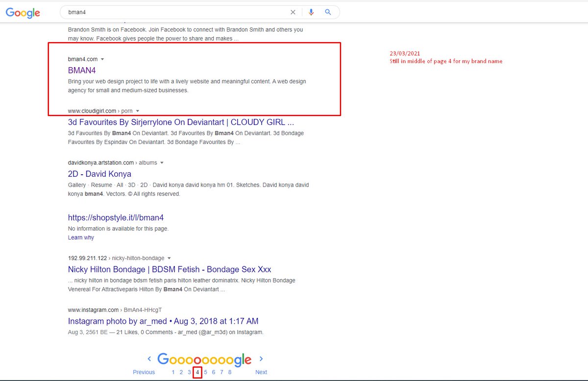Open the Instagram photo by ar_med result
The width and height of the screenshot is (588, 381).
pos(163,321)
